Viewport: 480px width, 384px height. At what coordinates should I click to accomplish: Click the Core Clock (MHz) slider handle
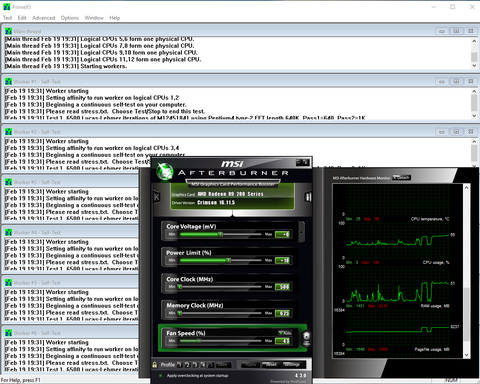180,287
